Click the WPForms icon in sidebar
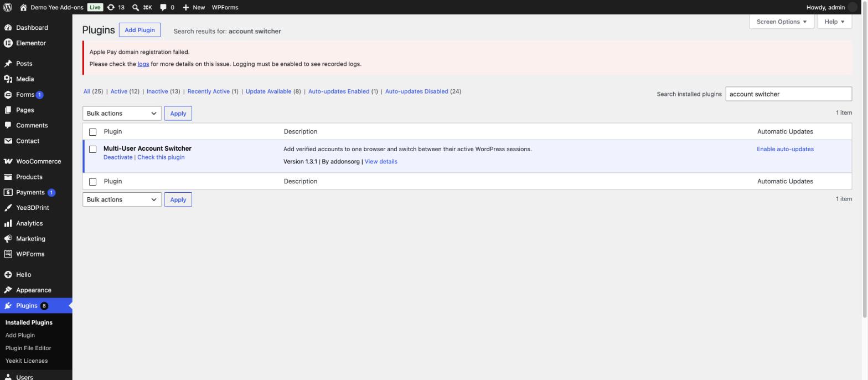Viewport: 868px width, 380px height. 8,254
